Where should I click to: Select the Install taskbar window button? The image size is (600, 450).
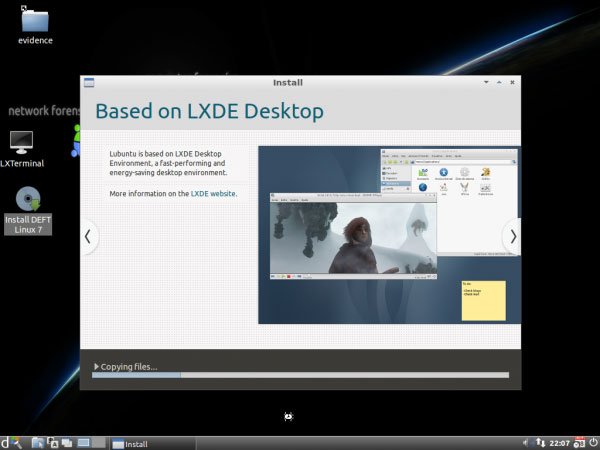tap(153, 443)
